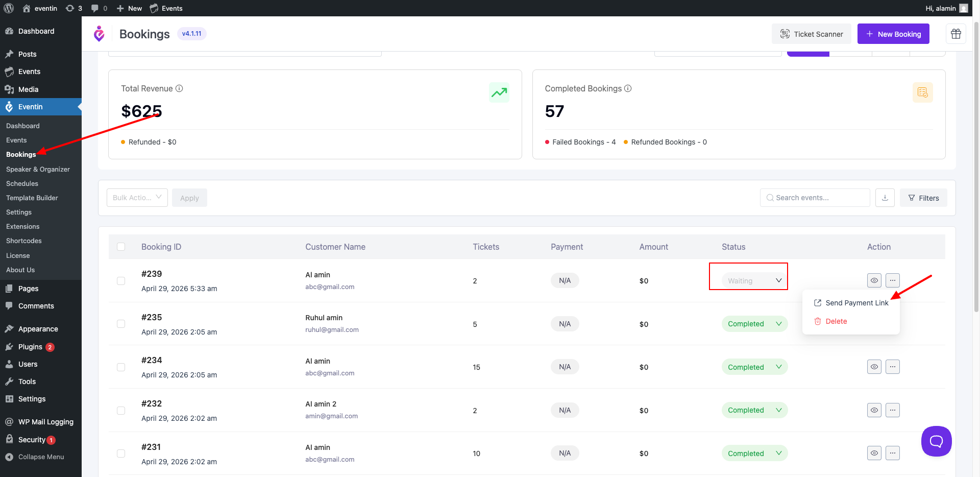Click the Search events input field
The image size is (980, 477).
pyautogui.click(x=815, y=198)
